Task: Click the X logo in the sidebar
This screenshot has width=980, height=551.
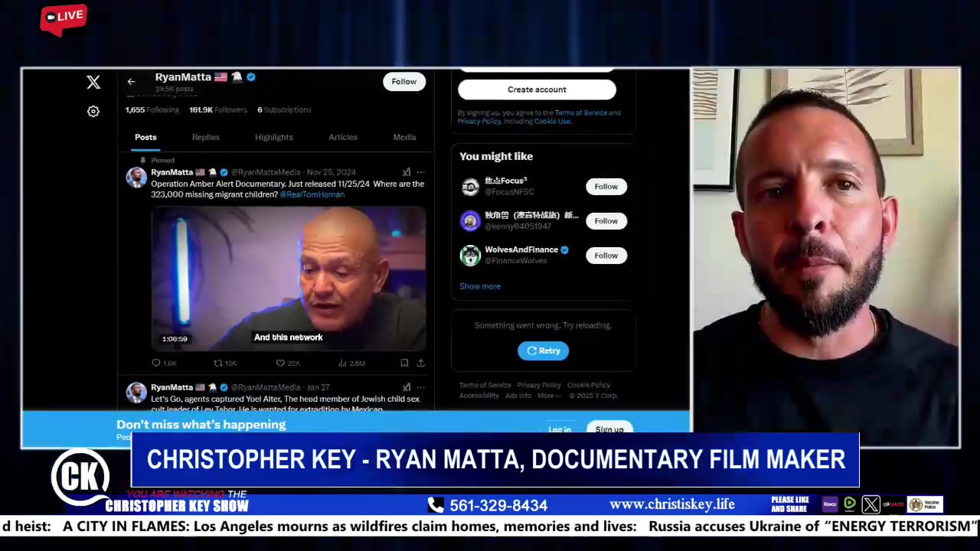Action: 93,83
